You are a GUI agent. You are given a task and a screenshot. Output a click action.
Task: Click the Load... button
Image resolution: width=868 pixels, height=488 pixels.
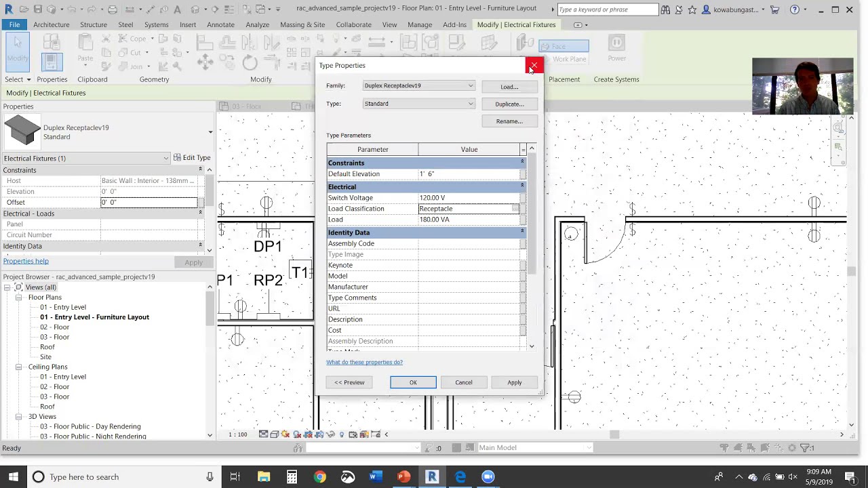[x=509, y=87]
